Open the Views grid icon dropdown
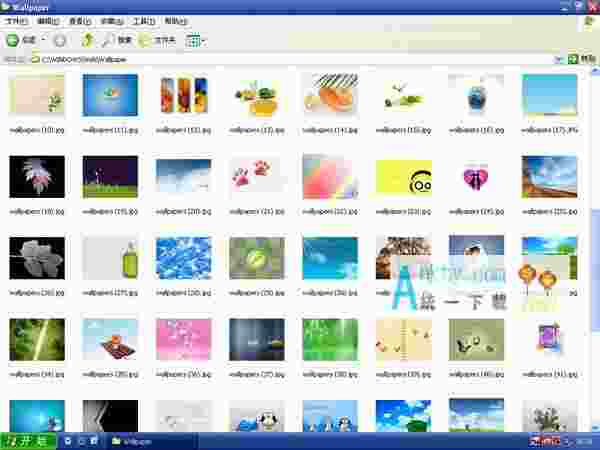The image size is (600, 450). click(196, 40)
